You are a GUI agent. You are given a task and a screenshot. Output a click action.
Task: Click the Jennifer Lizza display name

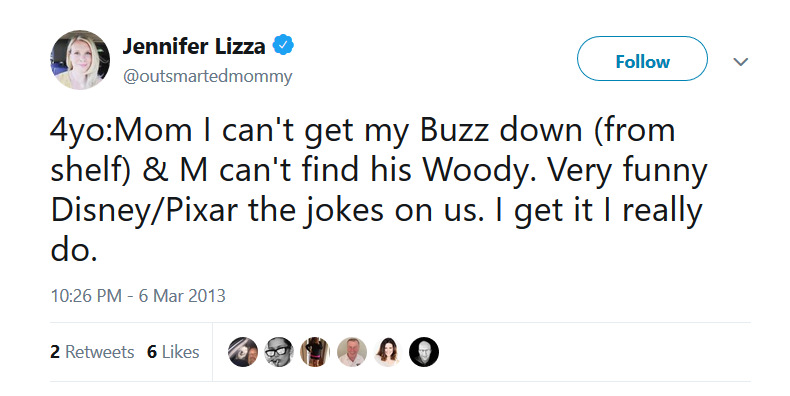pyautogui.click(x=194, y=46)
